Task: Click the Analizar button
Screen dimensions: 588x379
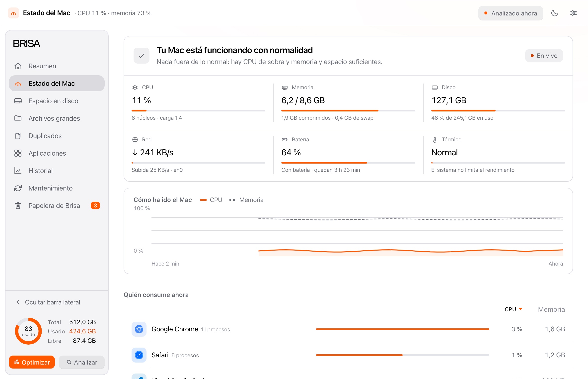Action: [82, 362]
